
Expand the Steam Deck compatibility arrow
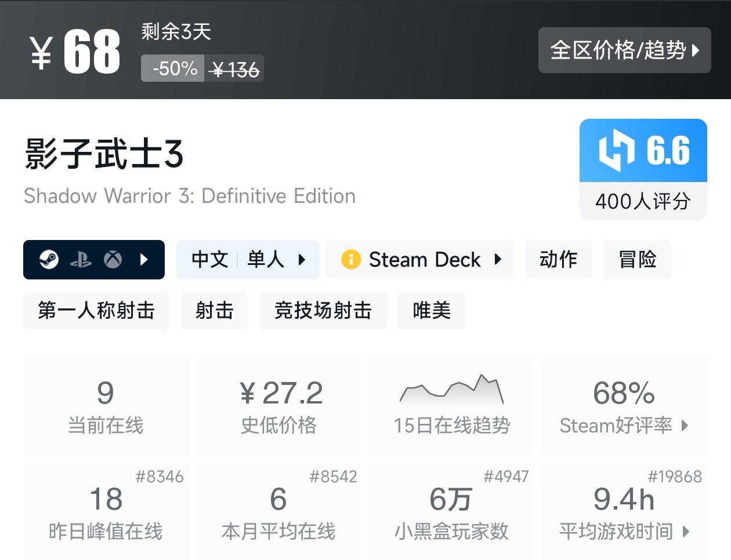(497, 259)
